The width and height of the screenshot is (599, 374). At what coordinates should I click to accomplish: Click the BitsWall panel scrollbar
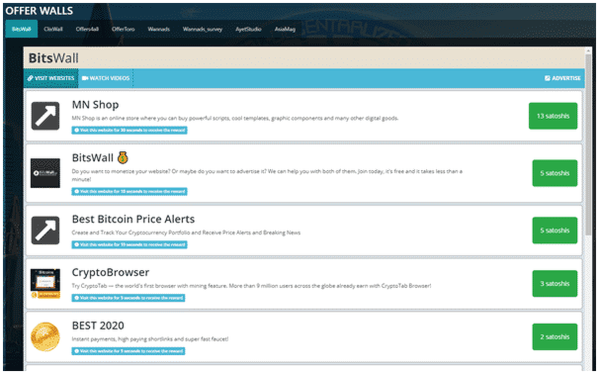coord(588,145)
